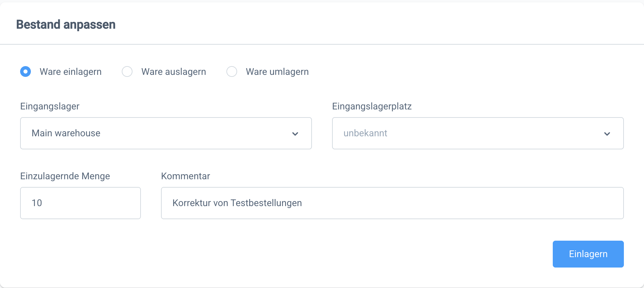Screen dimensions: 644x288
Task: Open the Eingangslagerplatz combo box
Action: coord(478,133)
